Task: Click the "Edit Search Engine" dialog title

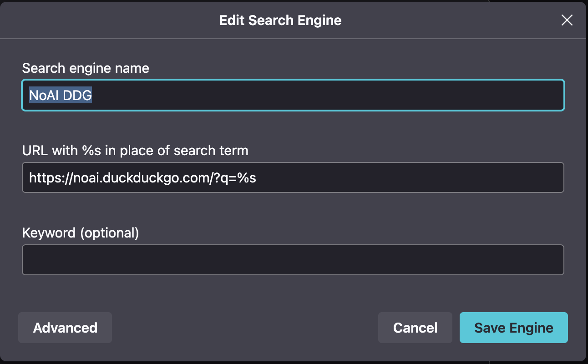Action: (280, 20)
